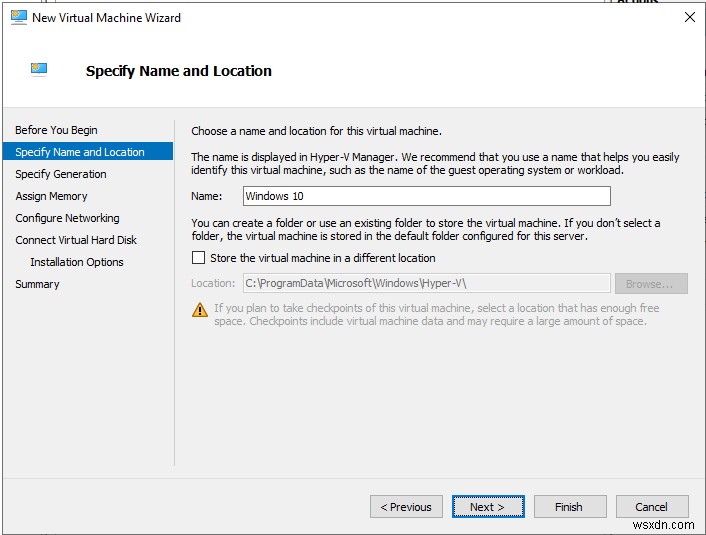The height and width of the screenshot is (535, 706).
Task: Click the 'Location:' label
Action: (x=213, y=283)
